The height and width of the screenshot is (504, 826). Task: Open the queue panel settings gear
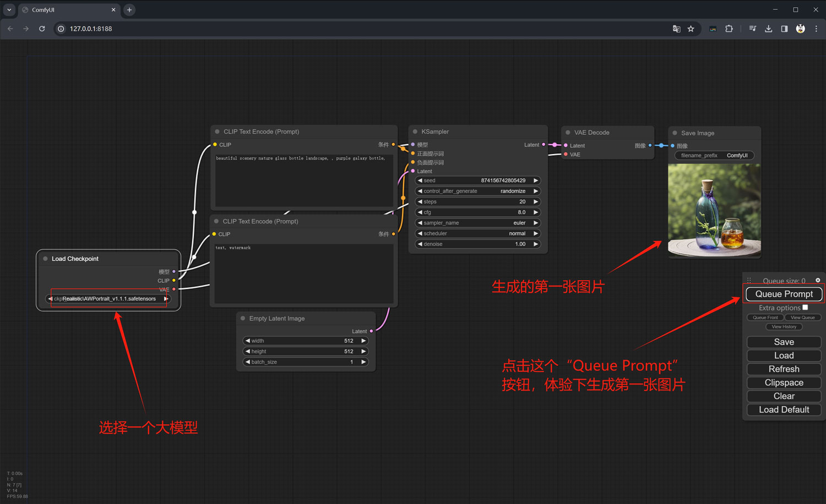point(818,280)
